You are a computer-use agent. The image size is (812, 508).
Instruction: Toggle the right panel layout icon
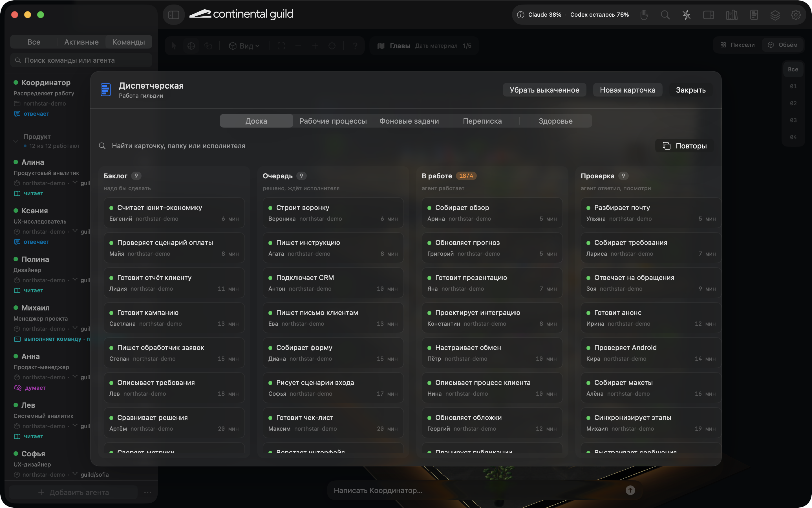pos(708,15)
